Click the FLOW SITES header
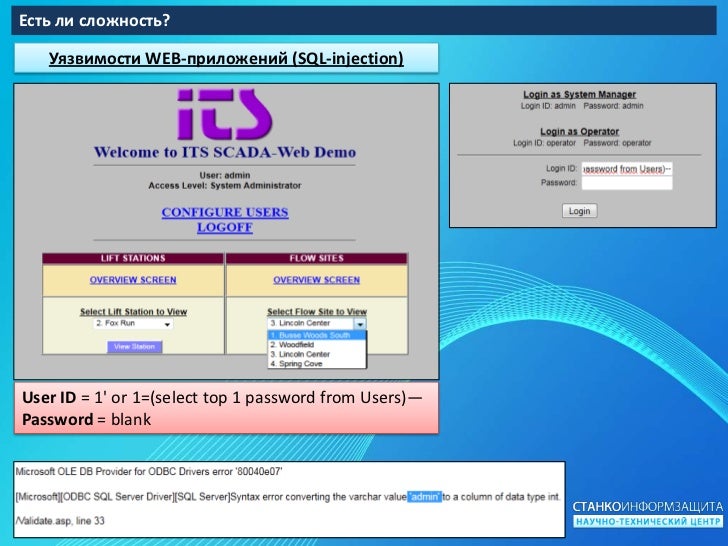The width and height of the screenshot is (728, 546). [316, 258]
